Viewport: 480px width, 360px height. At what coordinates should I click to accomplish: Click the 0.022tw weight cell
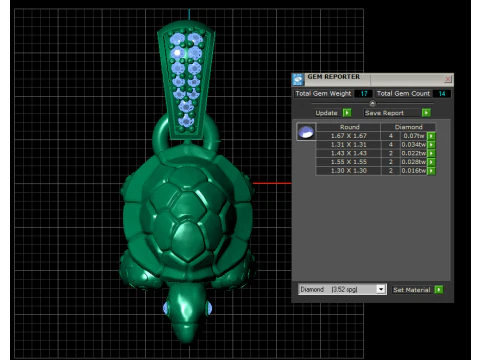coord(414,153)
